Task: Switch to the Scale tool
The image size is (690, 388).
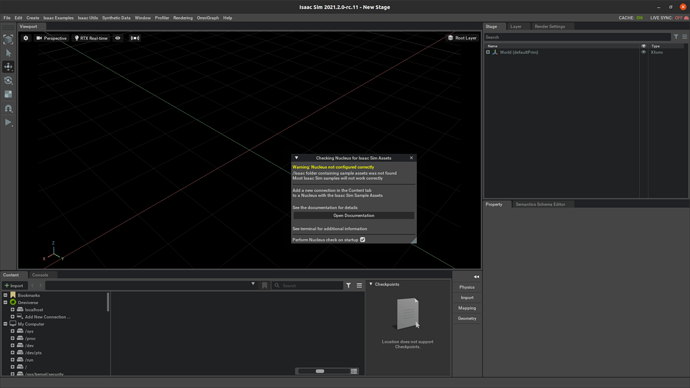Action: 8,94
